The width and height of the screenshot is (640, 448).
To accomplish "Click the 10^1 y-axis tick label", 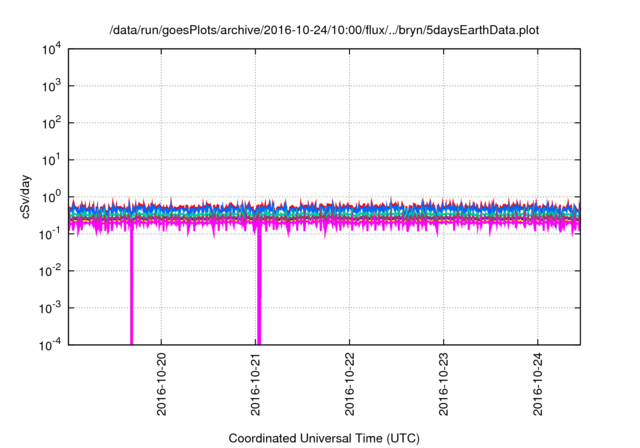I will pos(51,160).
